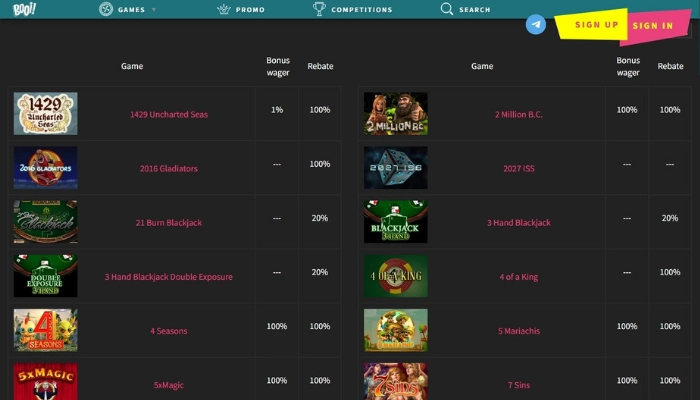Click the Search magnifier icon

point(447,9)
